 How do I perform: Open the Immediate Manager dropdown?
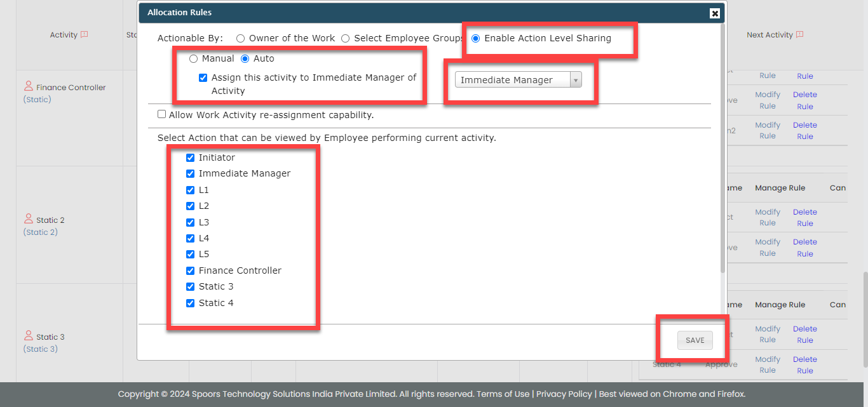tap(518, 80)
